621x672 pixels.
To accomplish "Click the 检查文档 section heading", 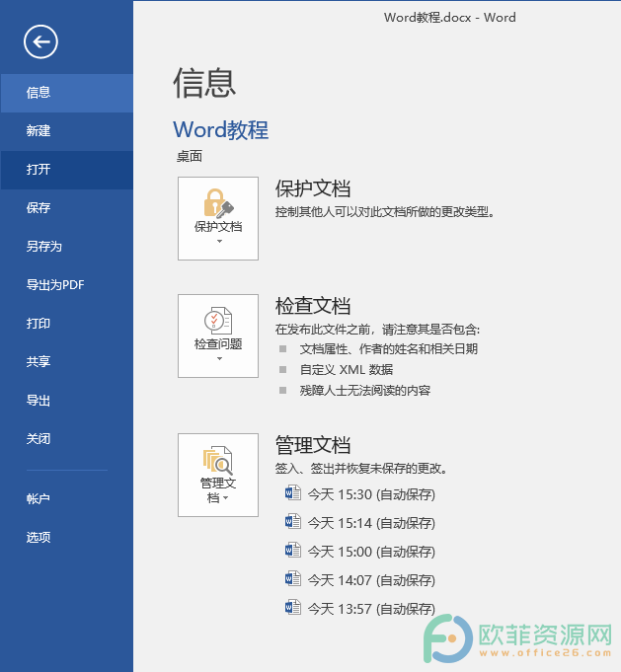I will coord(313,306).
